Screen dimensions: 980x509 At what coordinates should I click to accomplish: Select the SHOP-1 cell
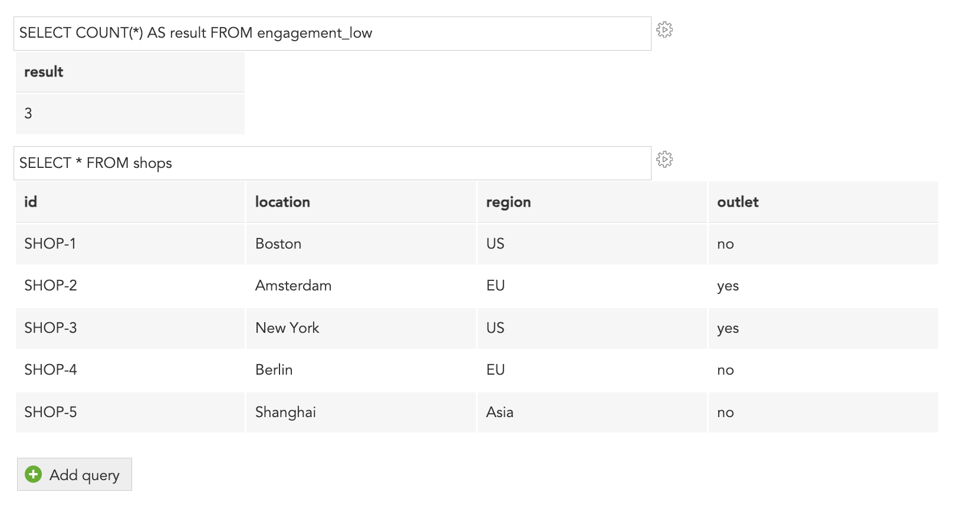tap(130, 244)
